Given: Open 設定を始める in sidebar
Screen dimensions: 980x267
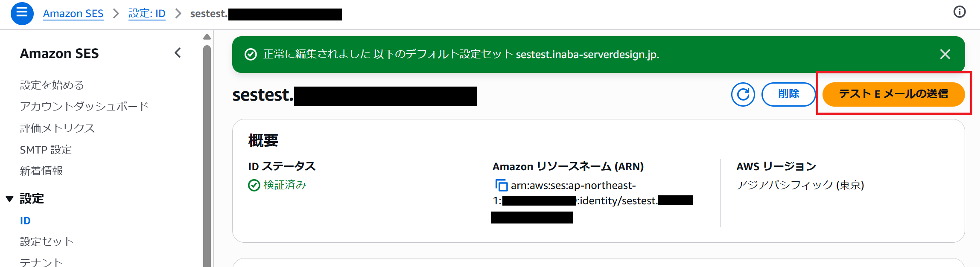Looking at the screenshot, I should 52,85.
